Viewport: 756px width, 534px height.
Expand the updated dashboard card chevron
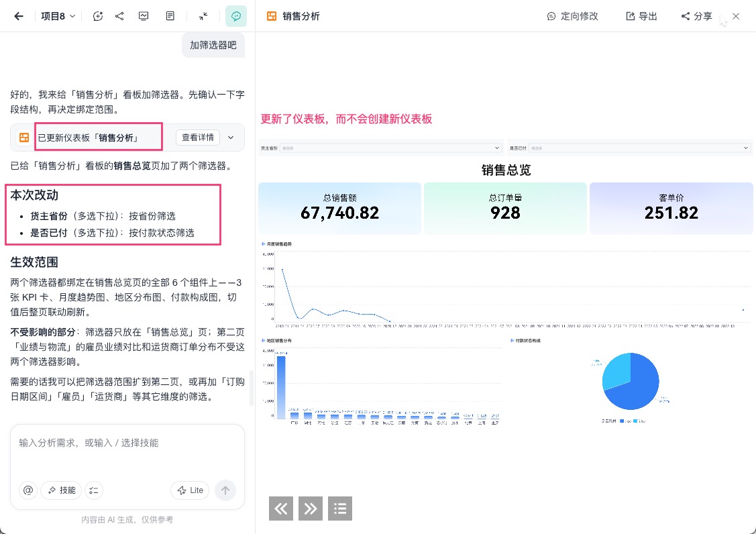click(231, 138)
